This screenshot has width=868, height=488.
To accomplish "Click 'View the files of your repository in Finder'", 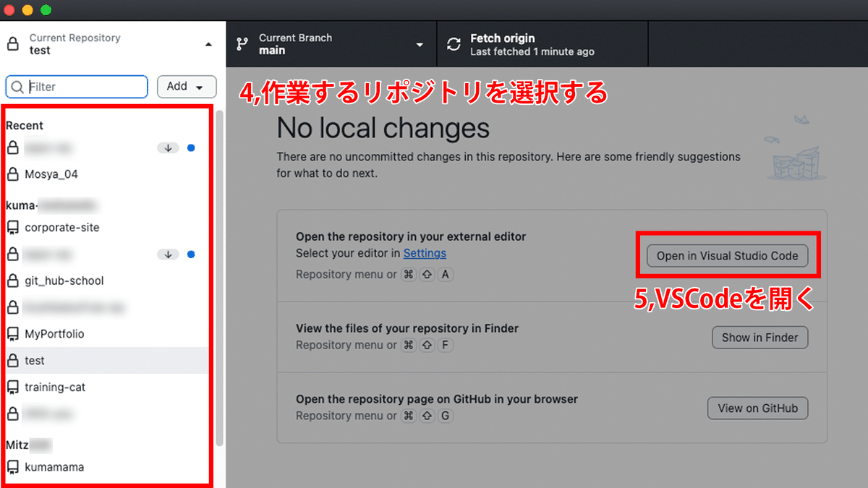I will click(407, 328).
